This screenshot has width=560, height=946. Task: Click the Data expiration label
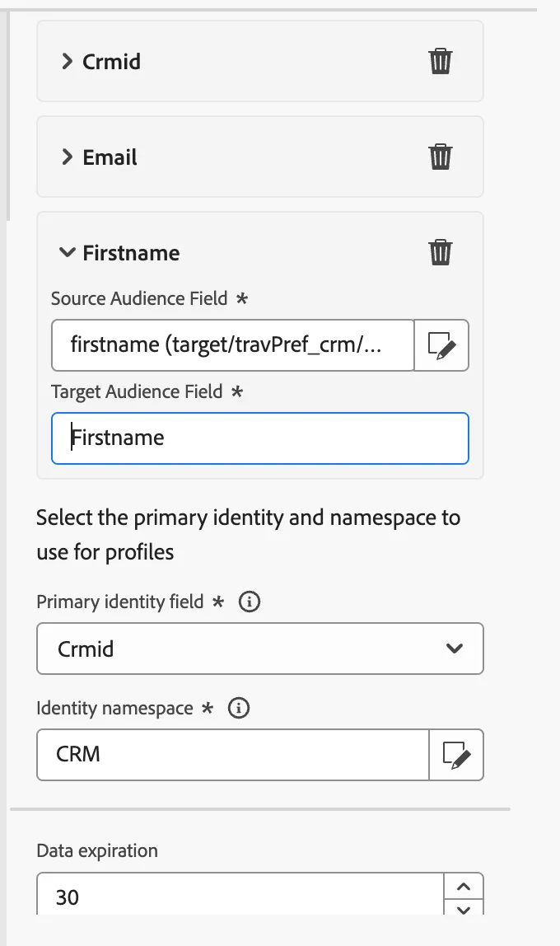coord(97,850)
